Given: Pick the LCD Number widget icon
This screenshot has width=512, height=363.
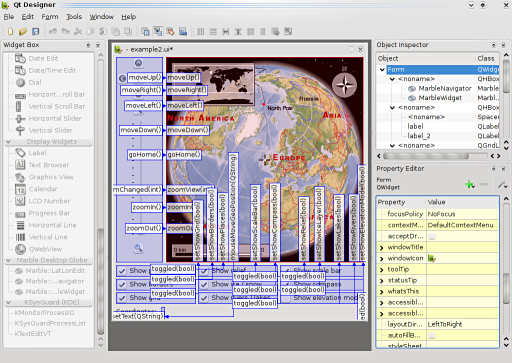Looking at the screenshot, I should click(20, 201).
